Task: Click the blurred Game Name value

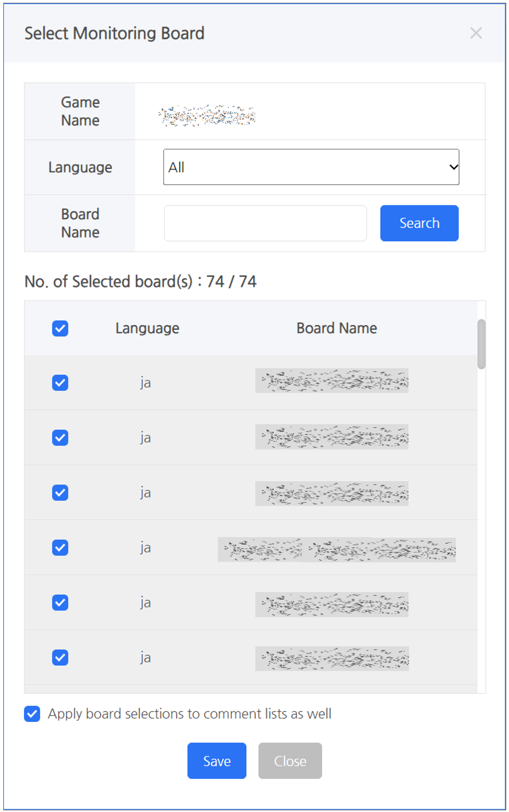Action: pyautogui.click(x=207, y=116)
